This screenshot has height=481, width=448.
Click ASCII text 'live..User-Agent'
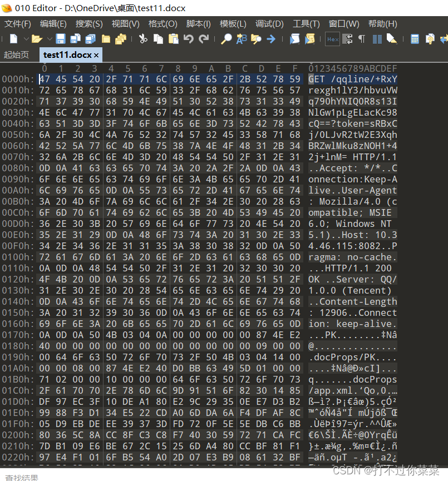pos(352,190)
